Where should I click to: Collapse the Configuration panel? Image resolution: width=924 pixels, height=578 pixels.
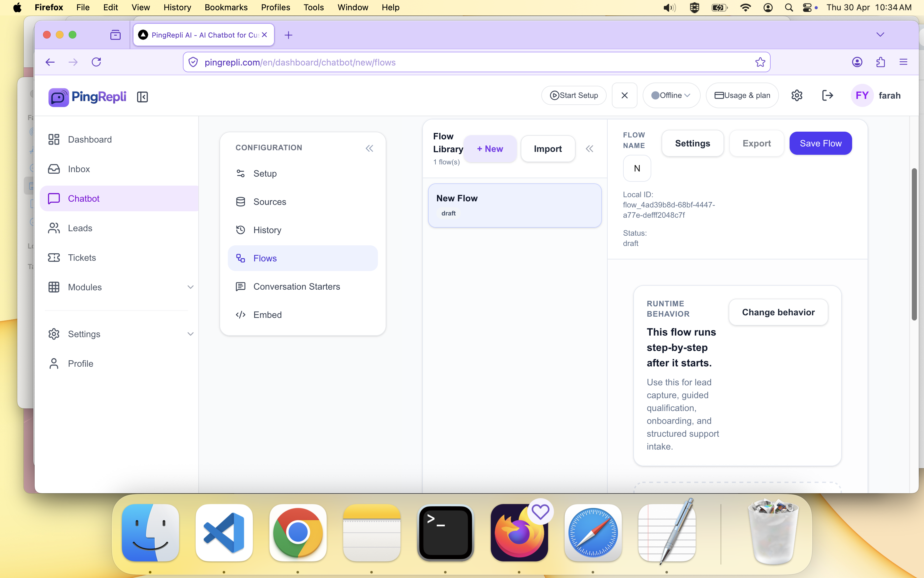coord(369,148)
